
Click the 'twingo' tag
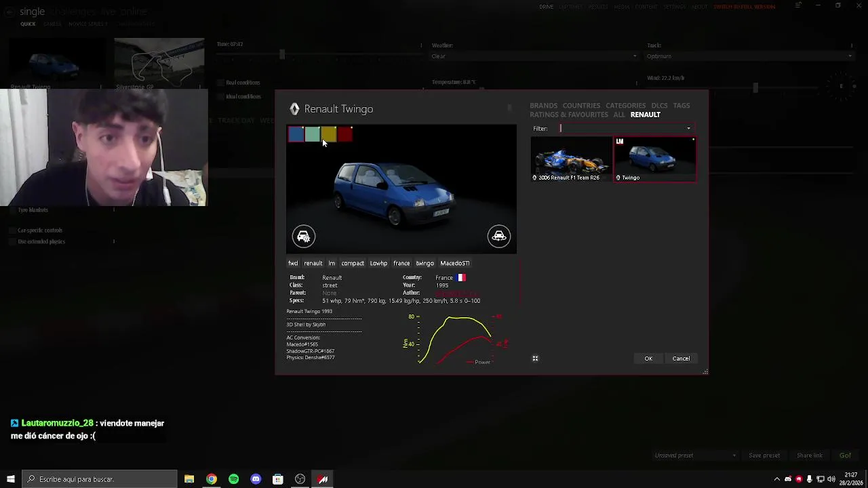425,263
